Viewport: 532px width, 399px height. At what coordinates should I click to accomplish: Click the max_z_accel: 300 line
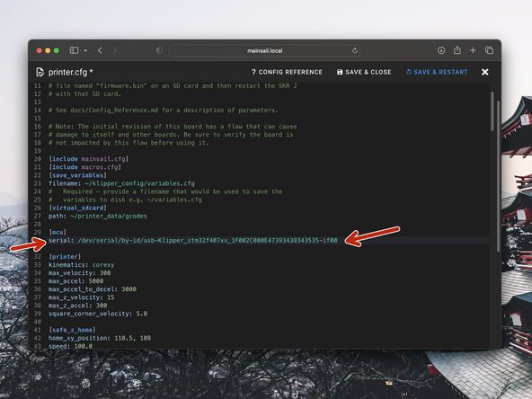pos(78,306)
